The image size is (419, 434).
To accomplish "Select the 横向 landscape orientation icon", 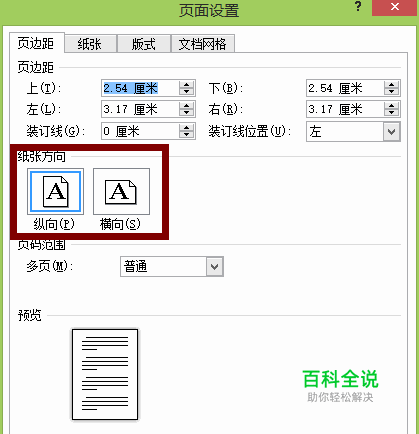I will click(121, 192).
